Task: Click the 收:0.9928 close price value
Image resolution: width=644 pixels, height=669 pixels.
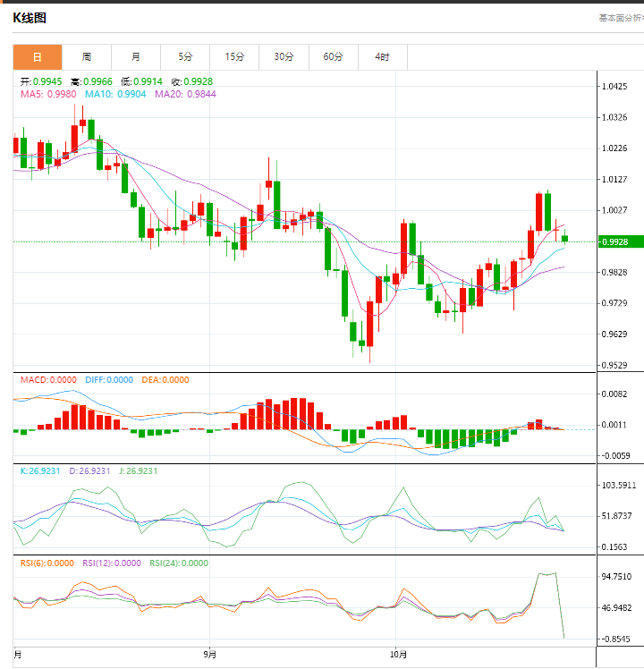Action: [x=192, y=81]
